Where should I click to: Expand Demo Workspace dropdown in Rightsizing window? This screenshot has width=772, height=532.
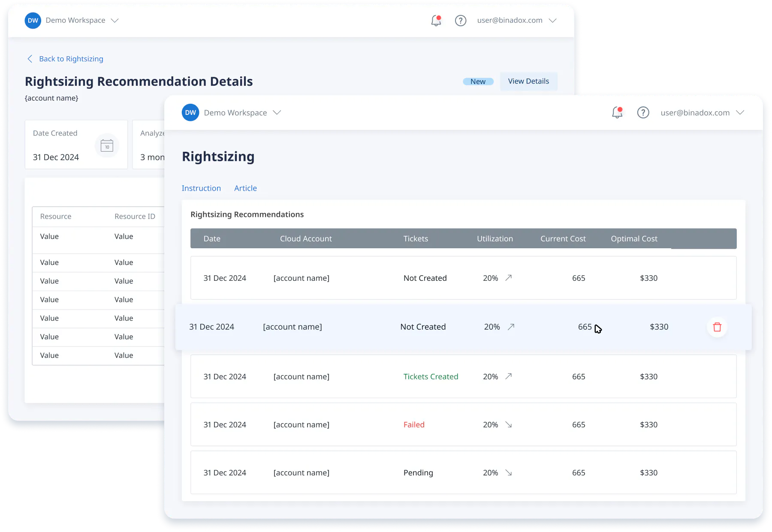277,113
